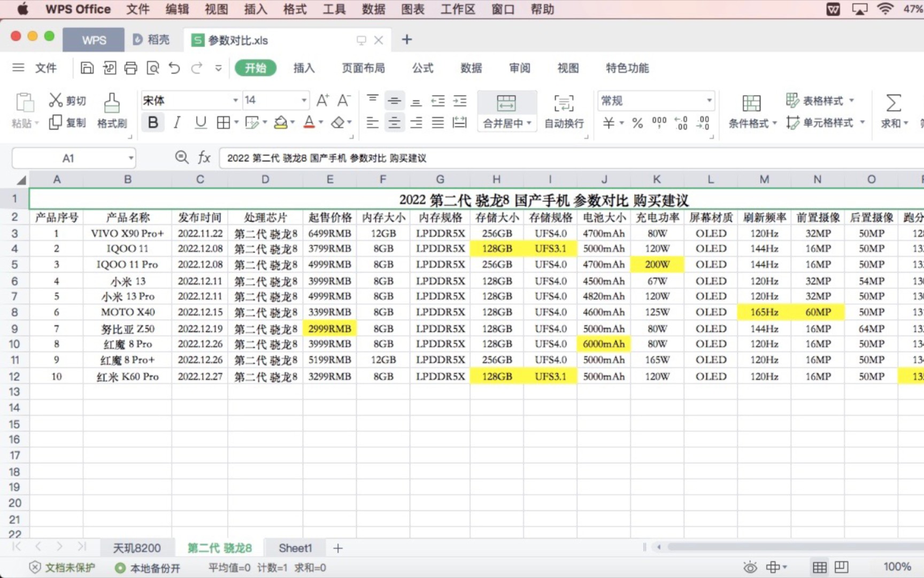Redo the last action
The width and height of the screenshot is (924, 578).
tap(197, 68)
